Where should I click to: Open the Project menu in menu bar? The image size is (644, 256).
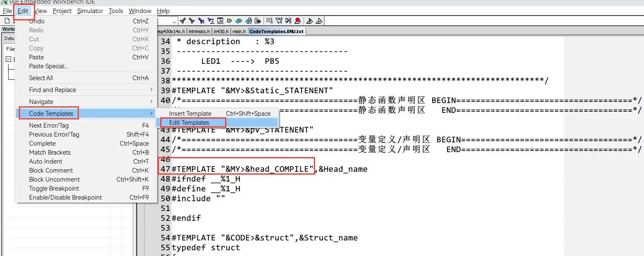click(62, 11)
